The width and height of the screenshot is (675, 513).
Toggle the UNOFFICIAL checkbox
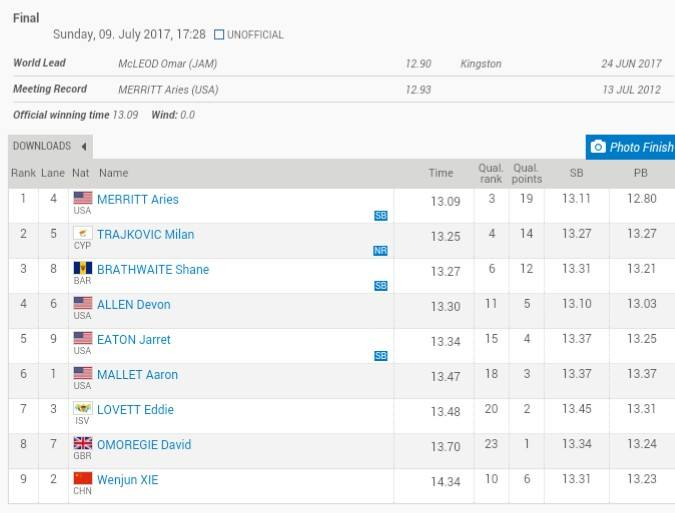219,34
